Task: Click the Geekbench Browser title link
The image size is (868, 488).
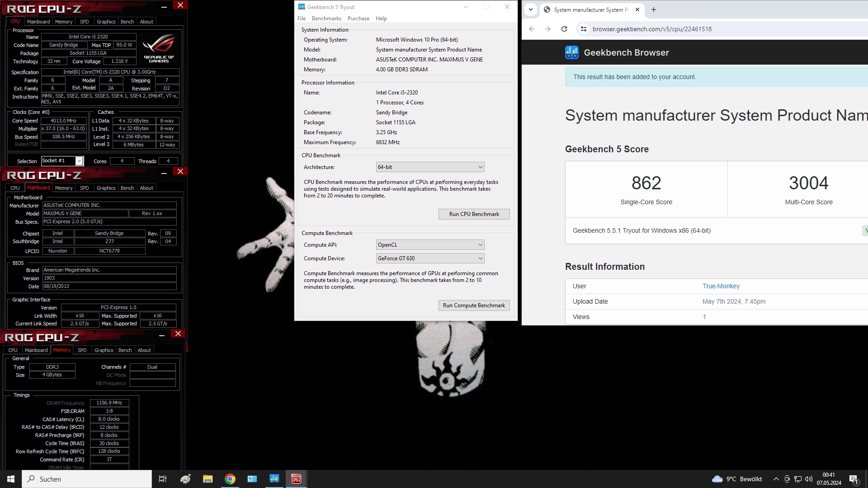Action: pos(626,52)
